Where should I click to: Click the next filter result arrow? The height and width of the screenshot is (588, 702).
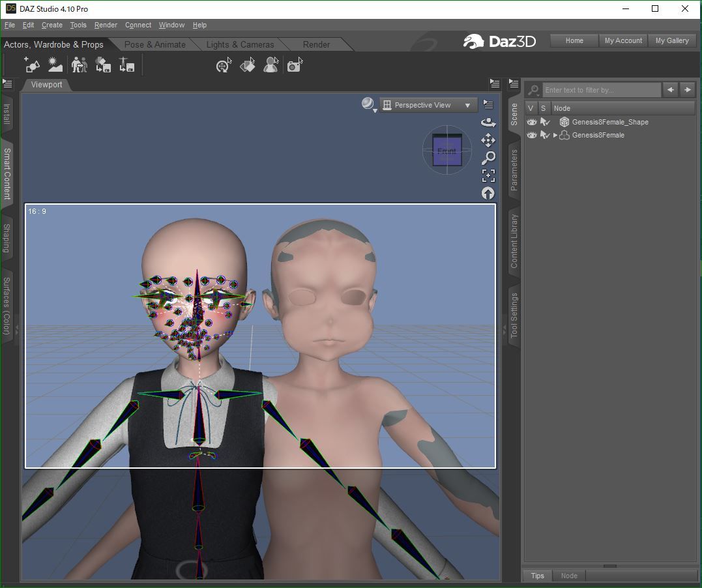(688, 89)
